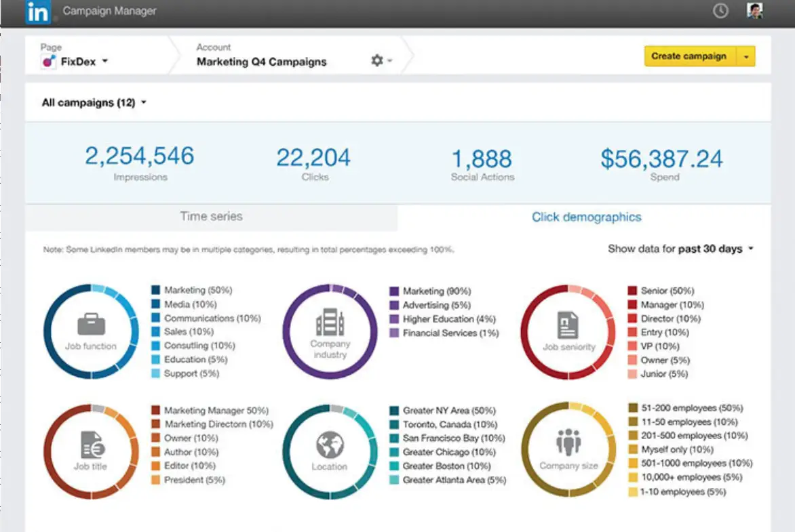The width and height of the screenshot is (795, 532).
Task: Open the account settings gear icon
Action: point(377,60)
